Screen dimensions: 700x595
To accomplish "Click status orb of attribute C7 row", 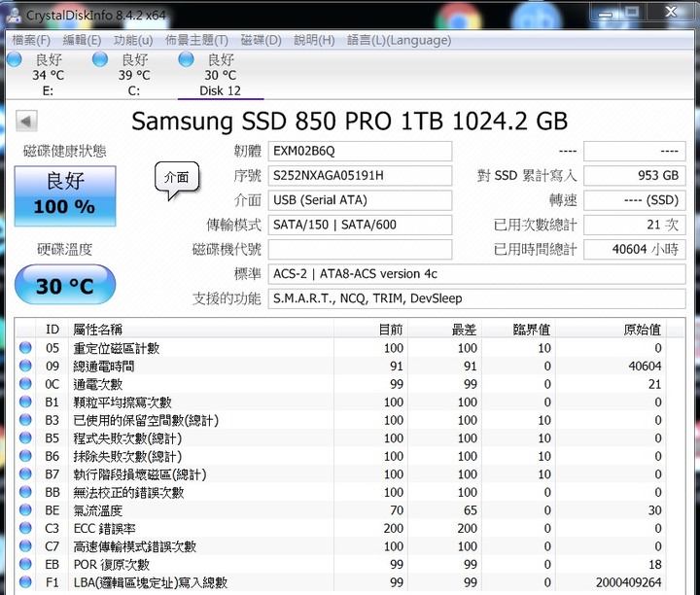I will 25,546.
